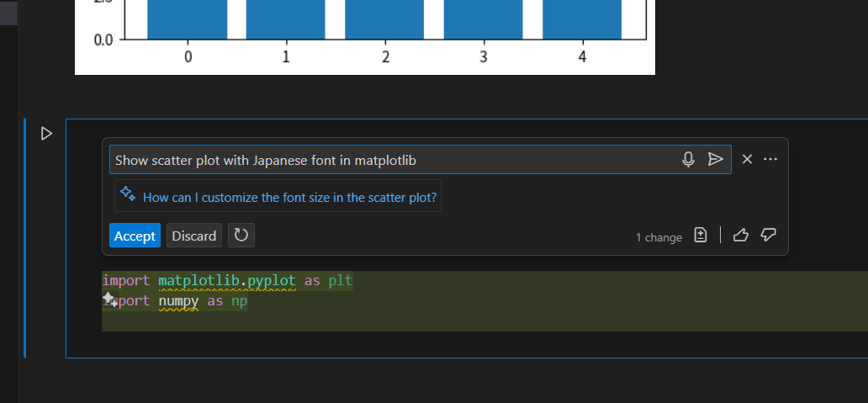Rerun the chat request
The height and width of the screenshot is (403, 868).
point(241,236)
